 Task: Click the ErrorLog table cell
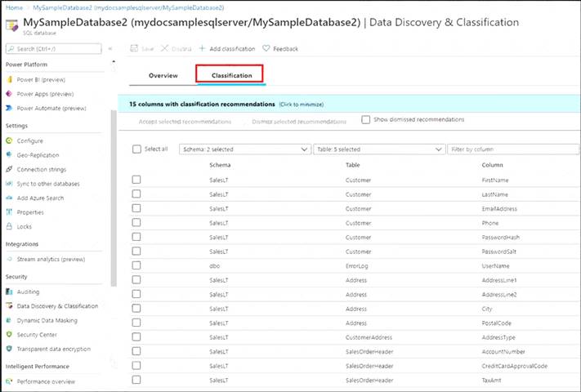point(357,265)
